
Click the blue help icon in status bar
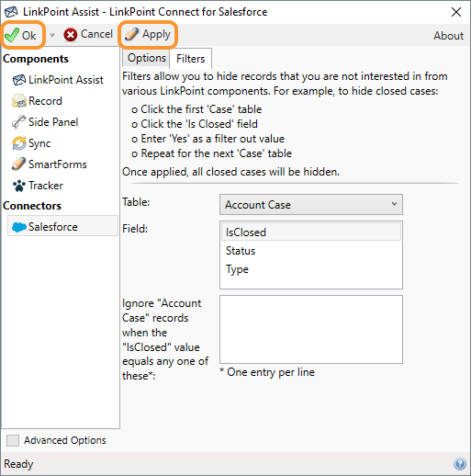click(460, 463)
